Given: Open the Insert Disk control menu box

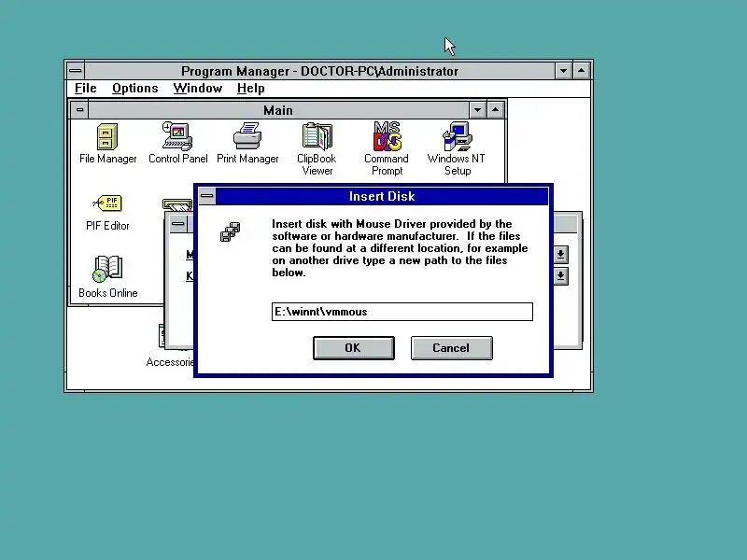Looking at the screenshot, I should (206, 196).
